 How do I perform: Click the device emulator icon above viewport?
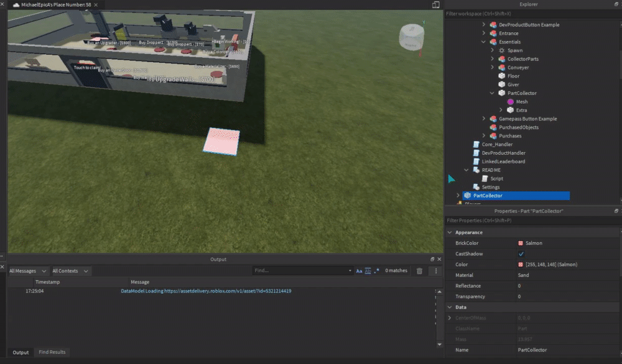[x=435, y=5]
